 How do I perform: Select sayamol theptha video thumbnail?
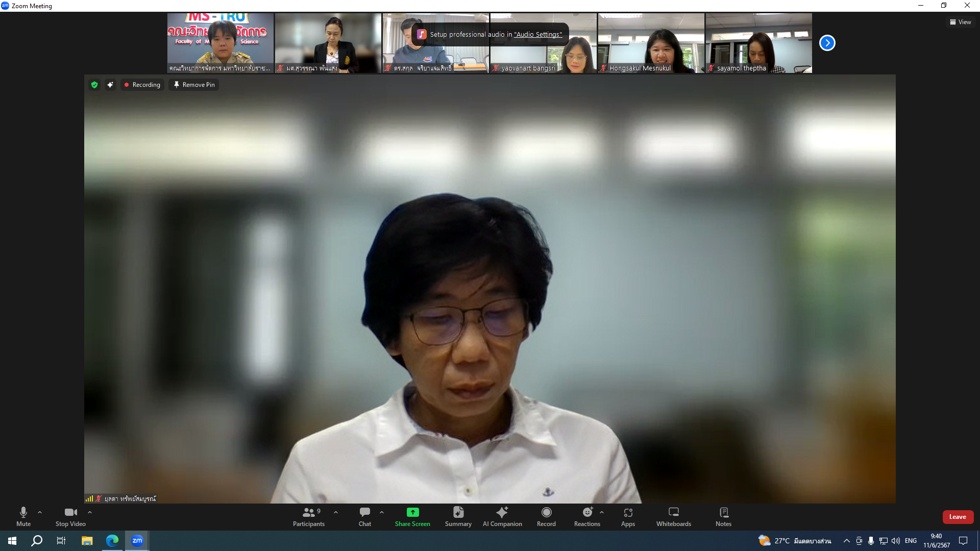tap(758, 43)
